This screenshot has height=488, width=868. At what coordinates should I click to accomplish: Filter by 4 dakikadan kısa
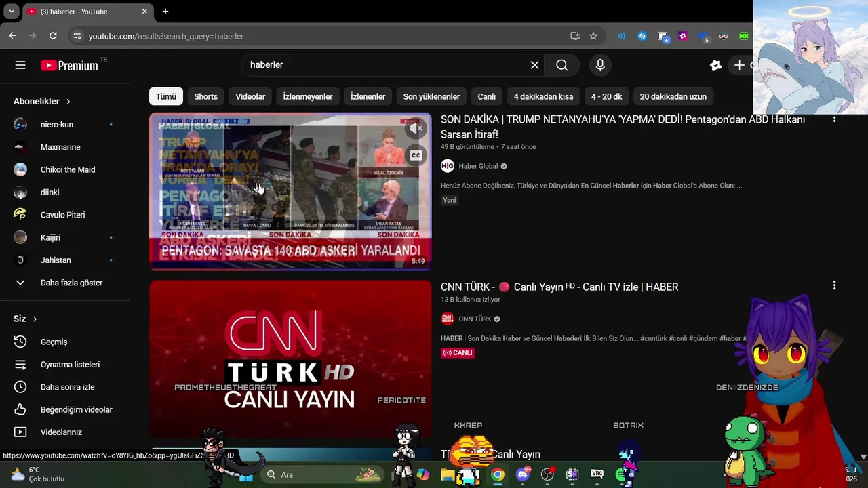[x=543, y=96]
